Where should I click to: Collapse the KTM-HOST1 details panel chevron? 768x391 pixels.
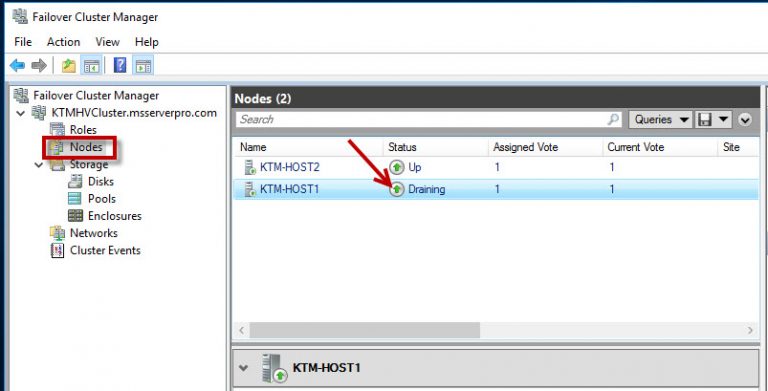coord(243,367)
